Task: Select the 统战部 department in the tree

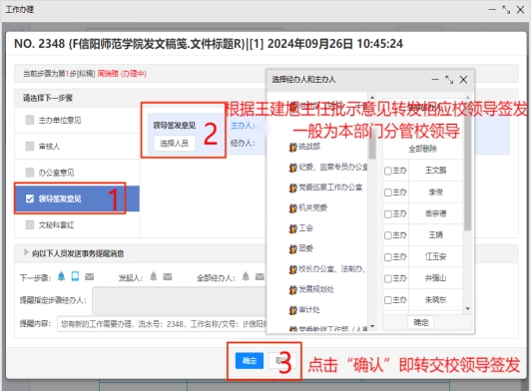Action: coord(309,147)
